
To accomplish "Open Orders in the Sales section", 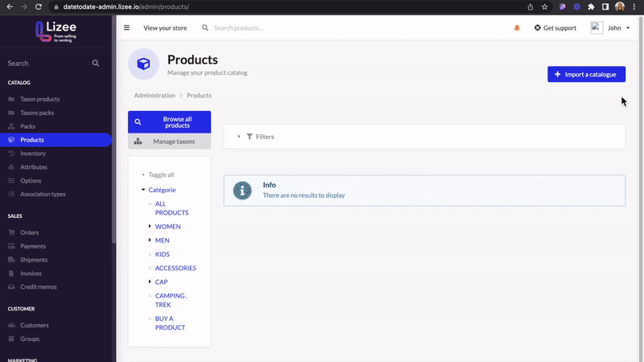I will pos(30,232).
